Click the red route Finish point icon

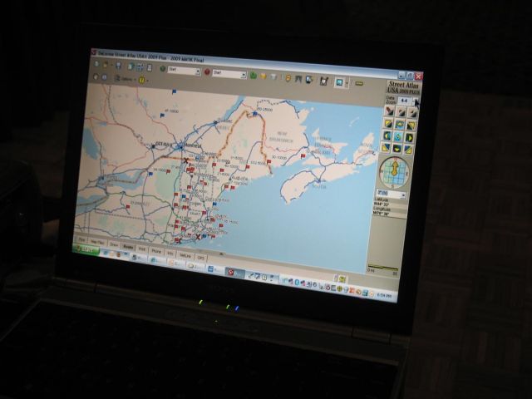207,72
